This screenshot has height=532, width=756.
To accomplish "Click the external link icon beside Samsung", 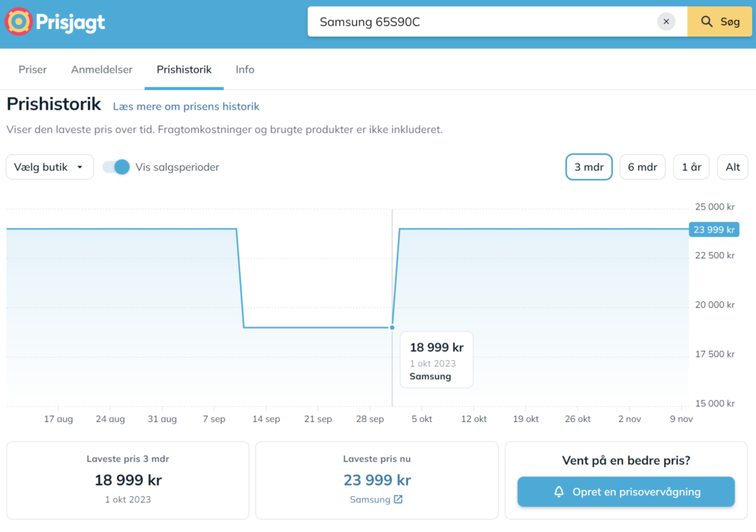I will coord(398,500).
